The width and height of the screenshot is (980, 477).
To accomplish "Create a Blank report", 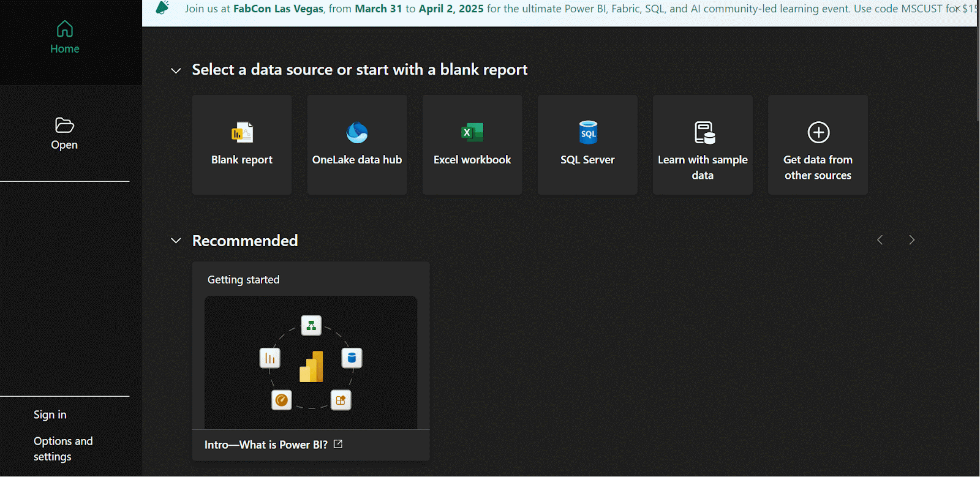I will click(242, 145).
